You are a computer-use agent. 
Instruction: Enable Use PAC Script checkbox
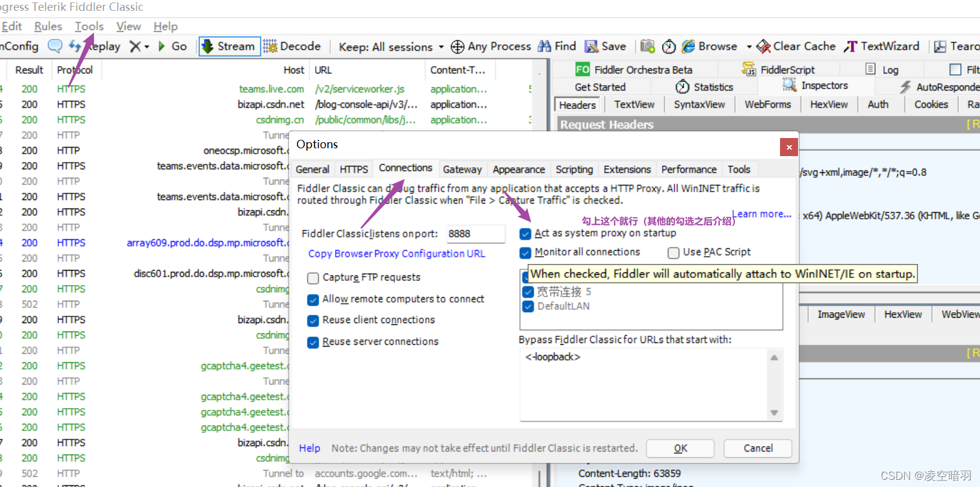click(673, 253)
